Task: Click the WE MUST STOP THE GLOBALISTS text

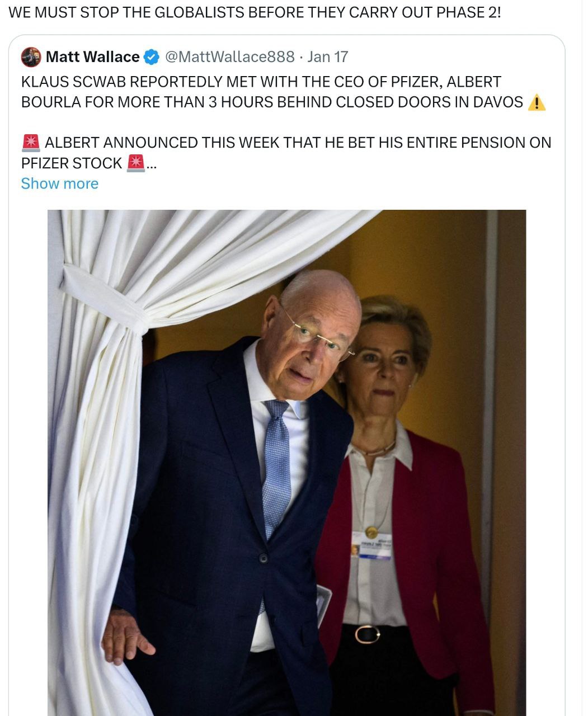Action: 255,12
